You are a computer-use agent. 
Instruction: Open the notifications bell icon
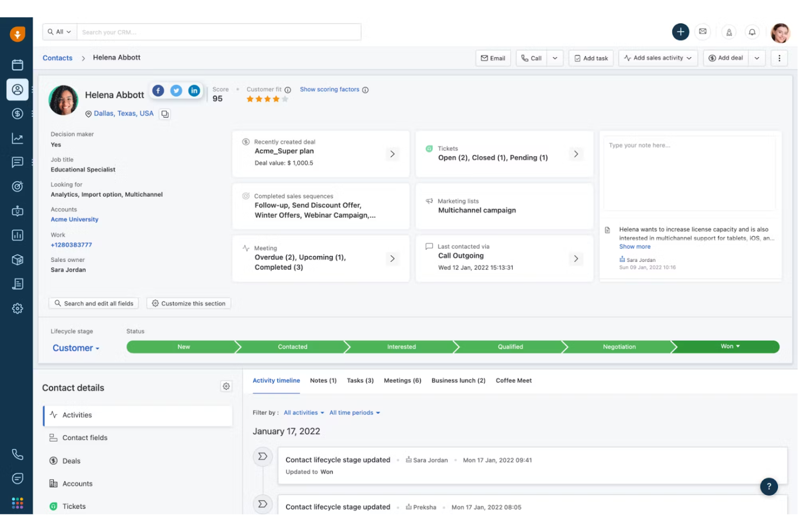point(752,32)
